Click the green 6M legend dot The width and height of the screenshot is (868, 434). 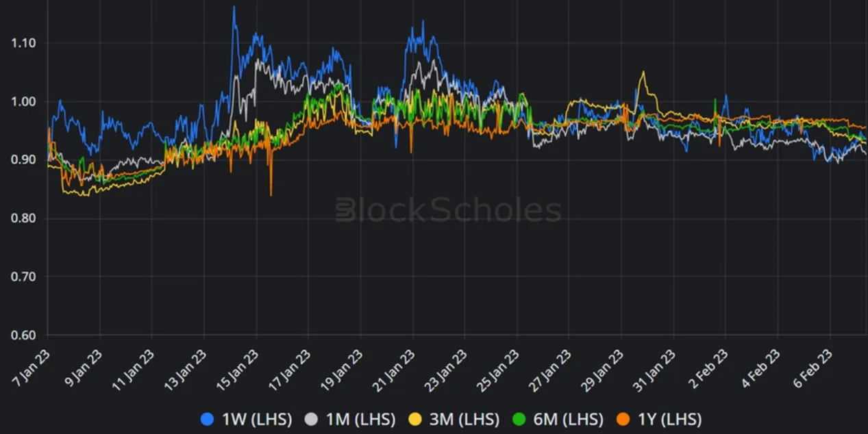pos(518,419)
